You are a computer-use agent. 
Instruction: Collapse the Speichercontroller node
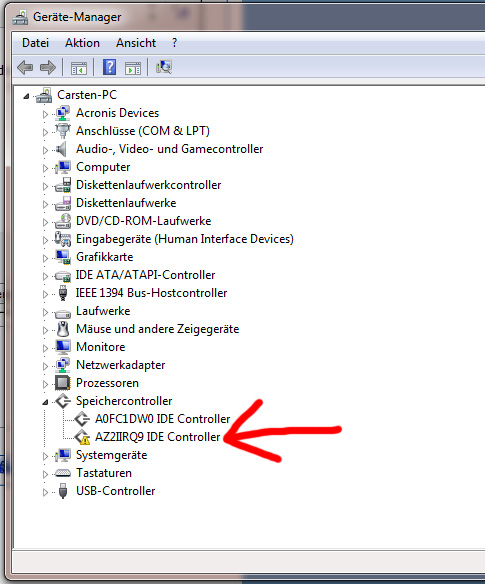click(x=45, y=402)
